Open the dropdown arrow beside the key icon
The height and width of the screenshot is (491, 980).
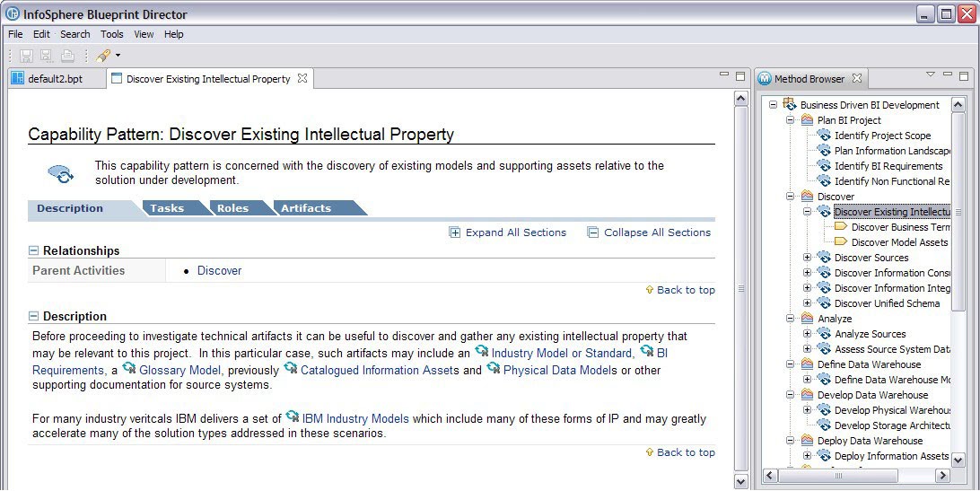pos(118,56)
